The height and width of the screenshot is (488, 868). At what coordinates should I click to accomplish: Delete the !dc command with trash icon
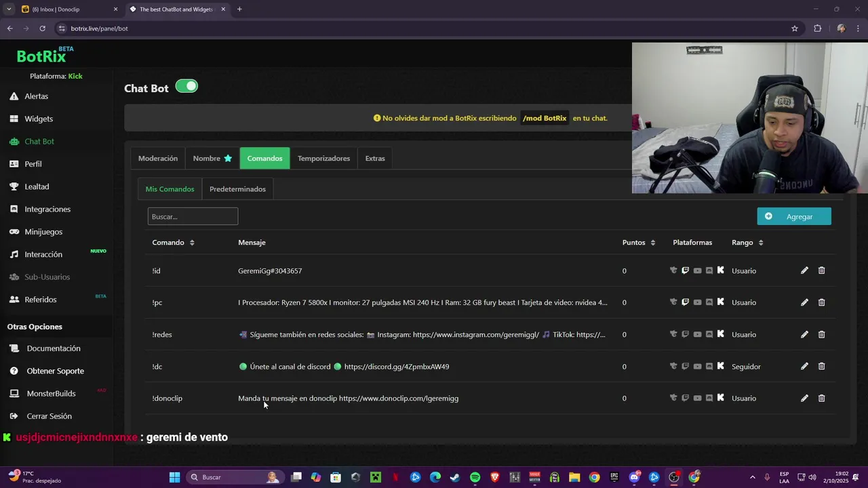coord(821,366)
